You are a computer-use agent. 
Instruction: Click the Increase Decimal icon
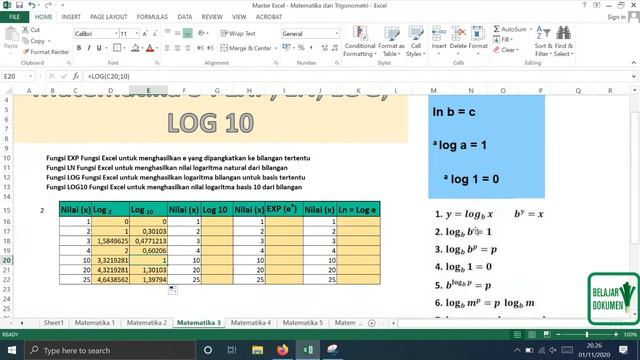tap(325, 48)
